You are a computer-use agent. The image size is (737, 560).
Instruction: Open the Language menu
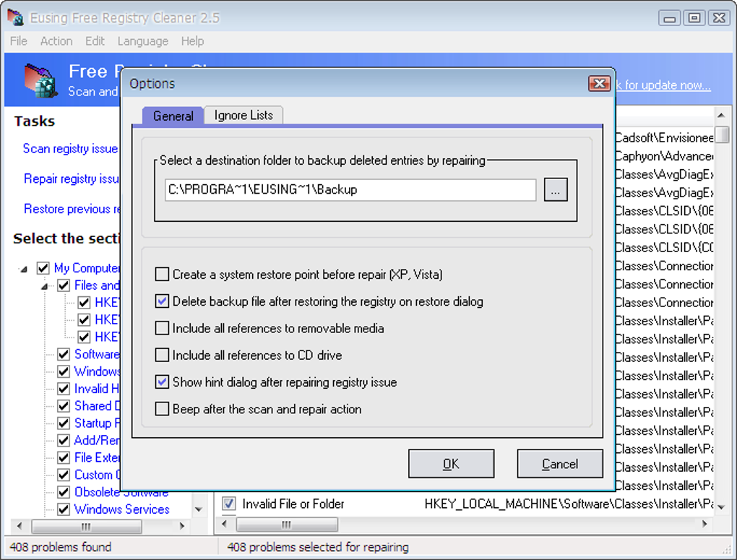pos(142,41)
